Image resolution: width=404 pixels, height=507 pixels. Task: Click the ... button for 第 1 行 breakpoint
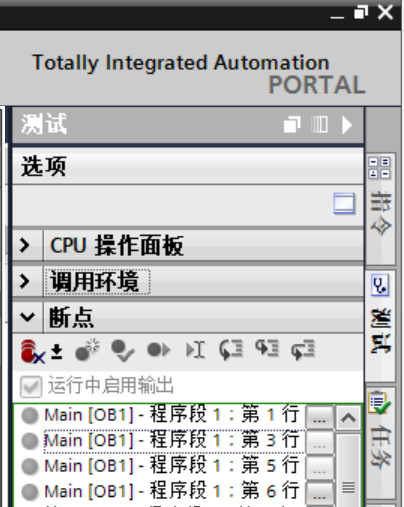(319, 418)
